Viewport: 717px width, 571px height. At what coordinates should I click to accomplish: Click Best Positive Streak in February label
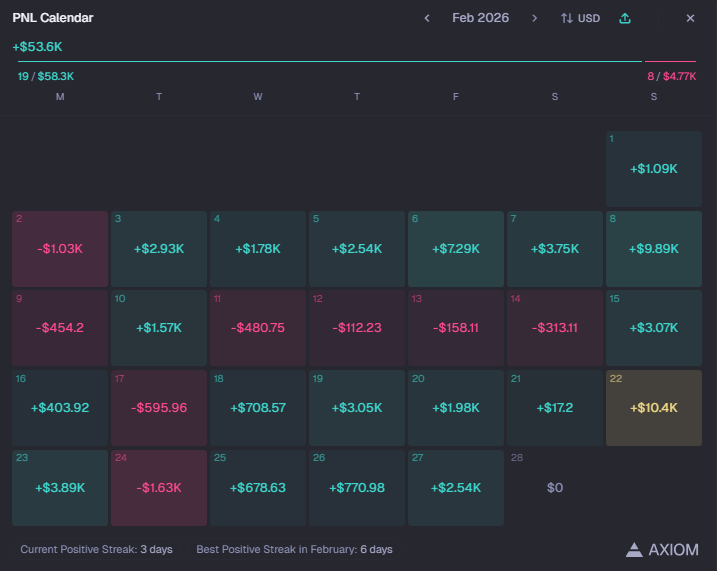tap(294, 549)
